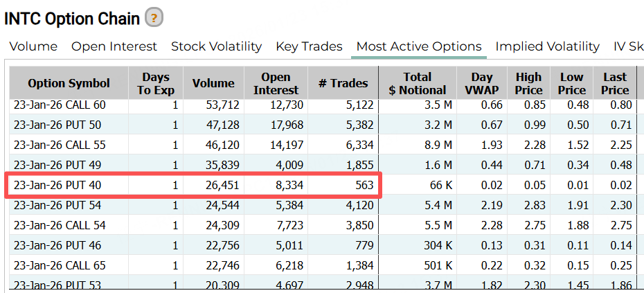
Task: Sort by Last Price column header
Action: click(x=614, y=83)
